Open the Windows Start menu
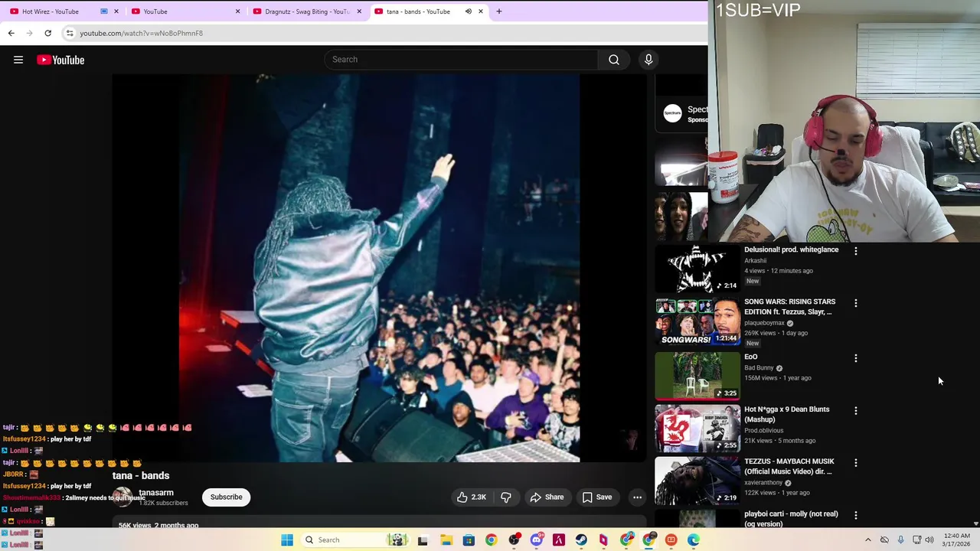 coord(287,540)
